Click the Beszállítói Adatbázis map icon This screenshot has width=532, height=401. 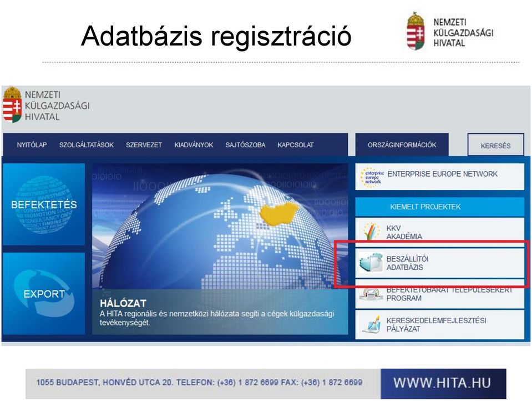371,262
